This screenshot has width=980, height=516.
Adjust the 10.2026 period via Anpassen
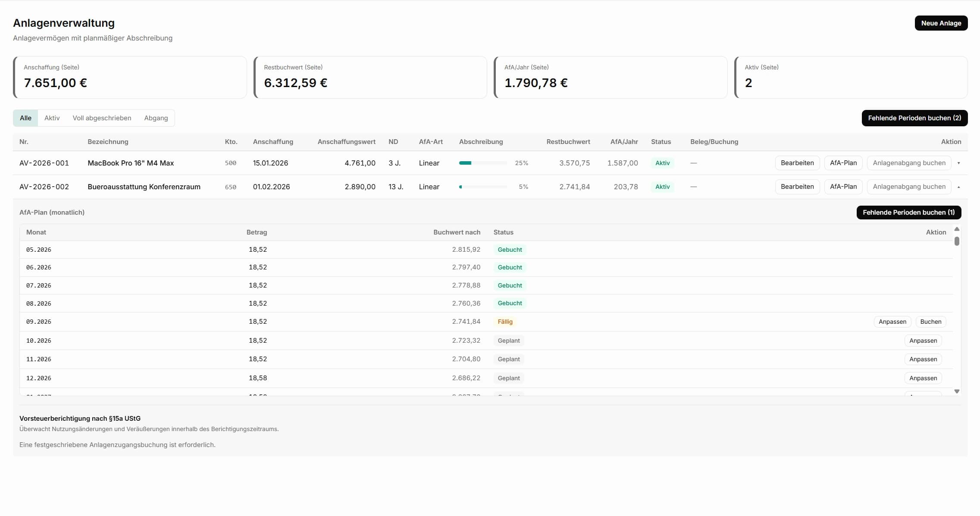(923, 341)
